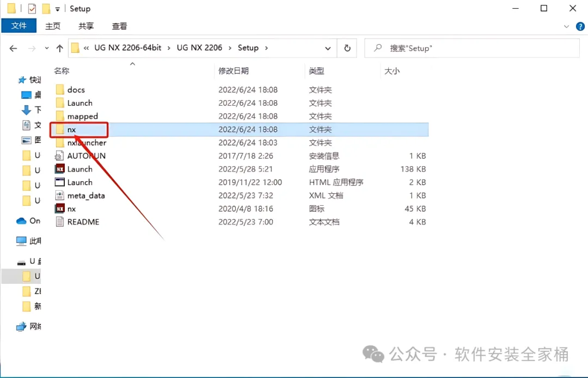Open Pictures in the navigation pane

(x=31, y=140)
